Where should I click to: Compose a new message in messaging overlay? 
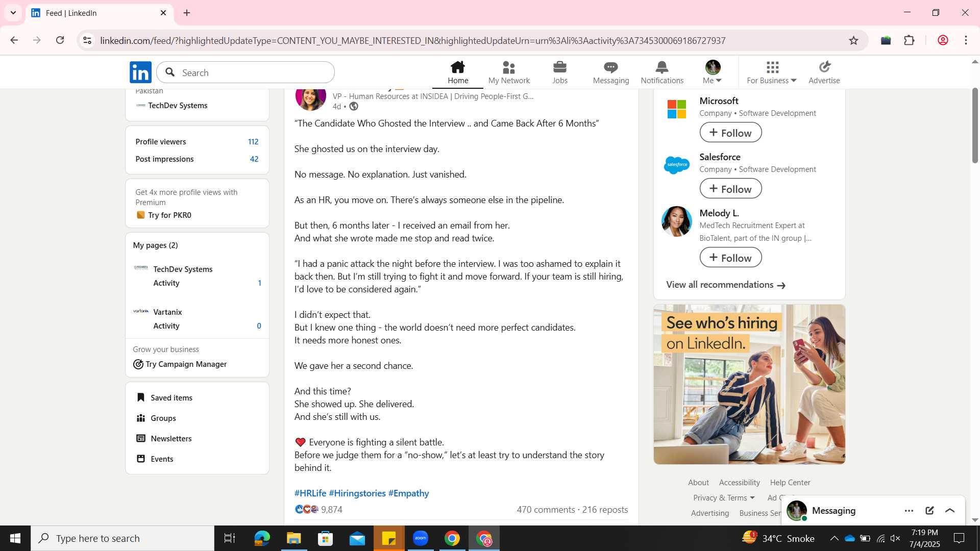929,511
